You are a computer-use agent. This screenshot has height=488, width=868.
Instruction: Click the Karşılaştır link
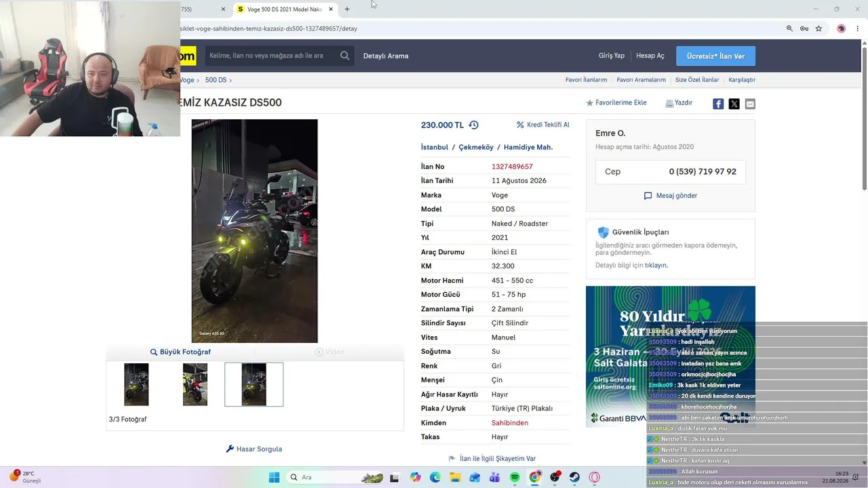tap(742, 80)
